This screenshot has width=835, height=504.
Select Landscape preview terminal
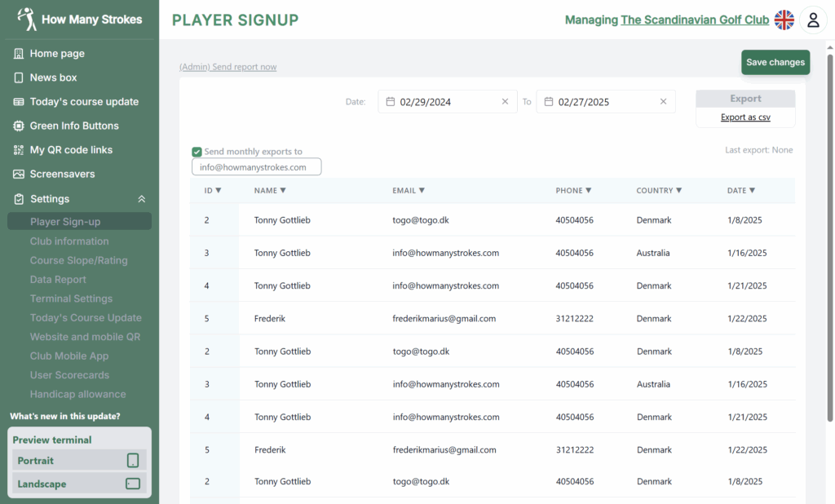pyautogui.click(x=79, y=484)
